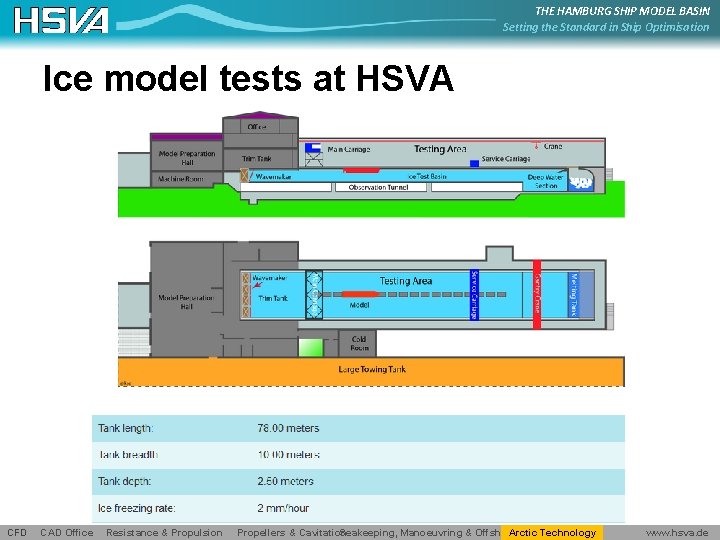This screenshot has height=540, width=720.
Task: Click the slide title 'Ice model tests at HSVA'
Action: click(248, 78)
